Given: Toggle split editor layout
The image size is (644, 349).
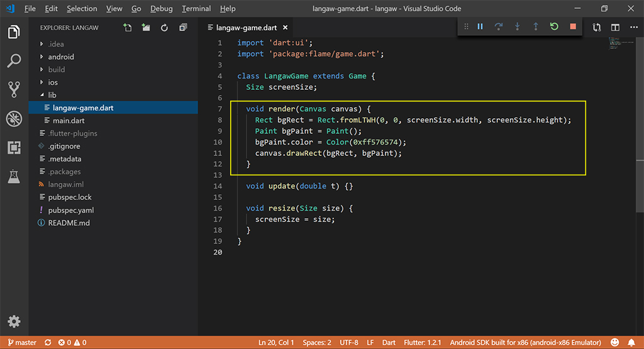Looking at the screenshot, I should 615,28.
